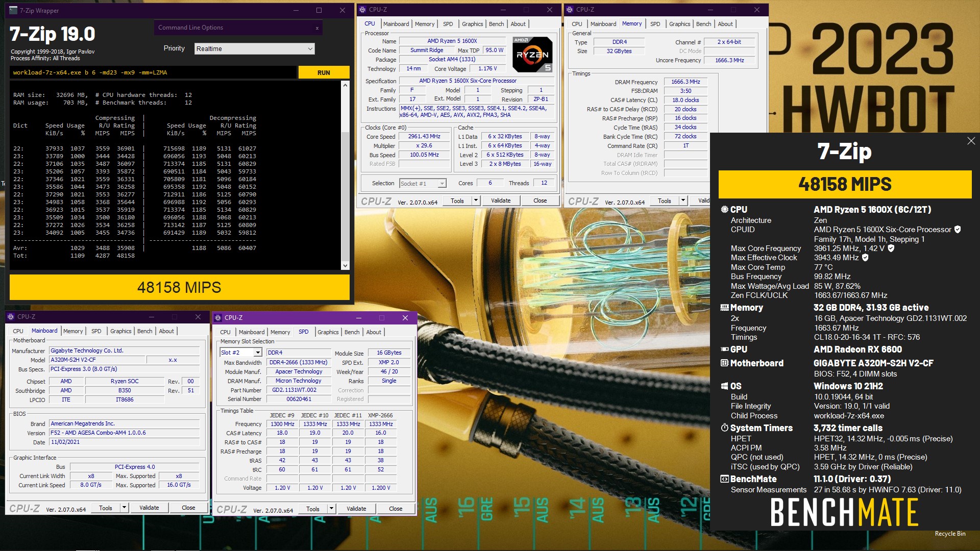Click BIOS version F52 AGESA field
The height and width of the screenshot is (551, 980).
(124, 433)
